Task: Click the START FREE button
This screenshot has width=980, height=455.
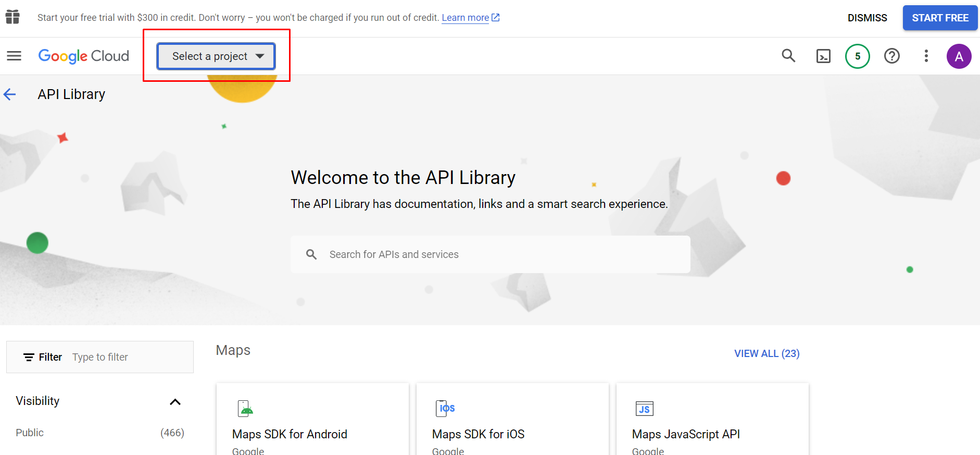Action: point(940,18)
